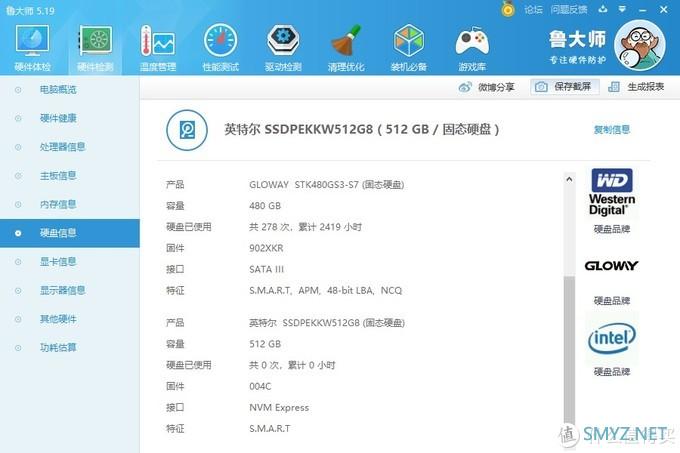680x453 pixels.
Task: Select 电脑概览 in sidebar
Action: pos(57,90)
